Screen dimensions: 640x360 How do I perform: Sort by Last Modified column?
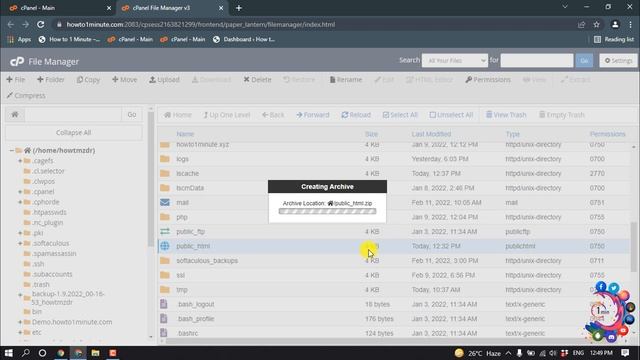[431, 134]
